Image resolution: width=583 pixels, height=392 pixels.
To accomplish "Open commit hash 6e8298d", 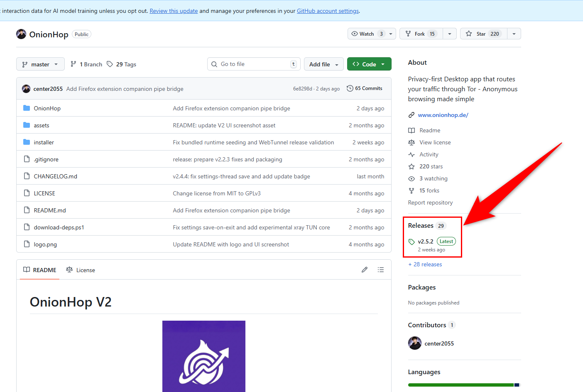I will click(x=303, y=89).
